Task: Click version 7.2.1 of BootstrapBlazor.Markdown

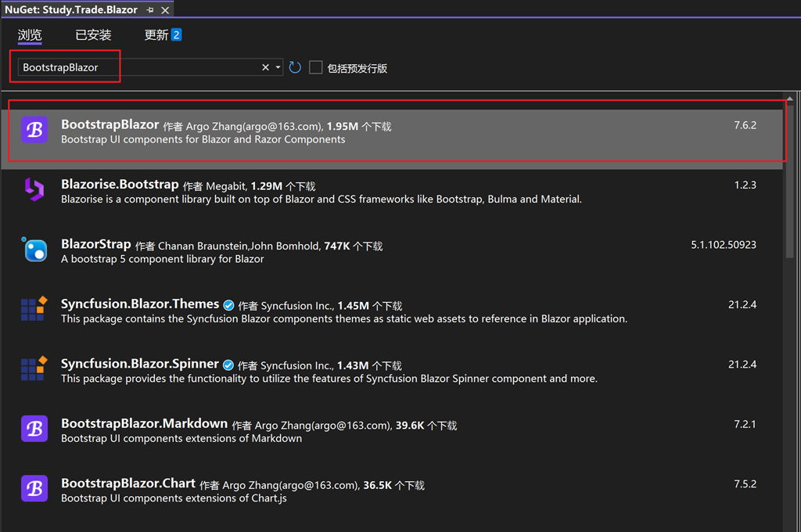Action: point(745,424)
